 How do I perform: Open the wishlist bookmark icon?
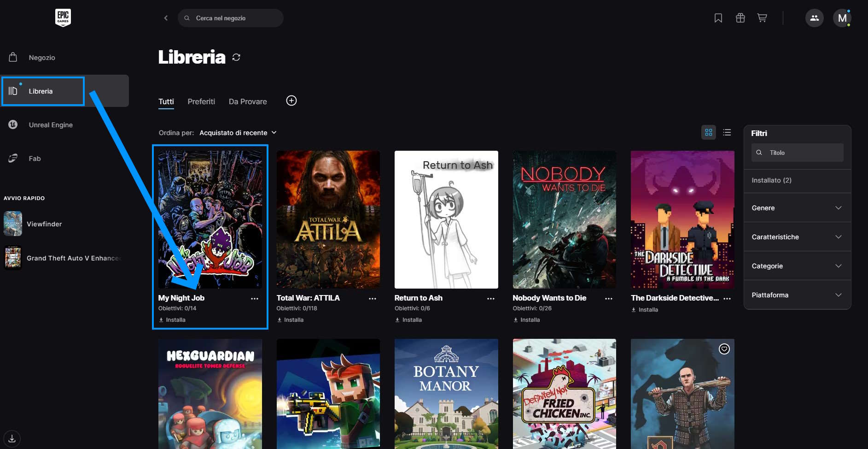pyautogui.click(x=718, y=18)
